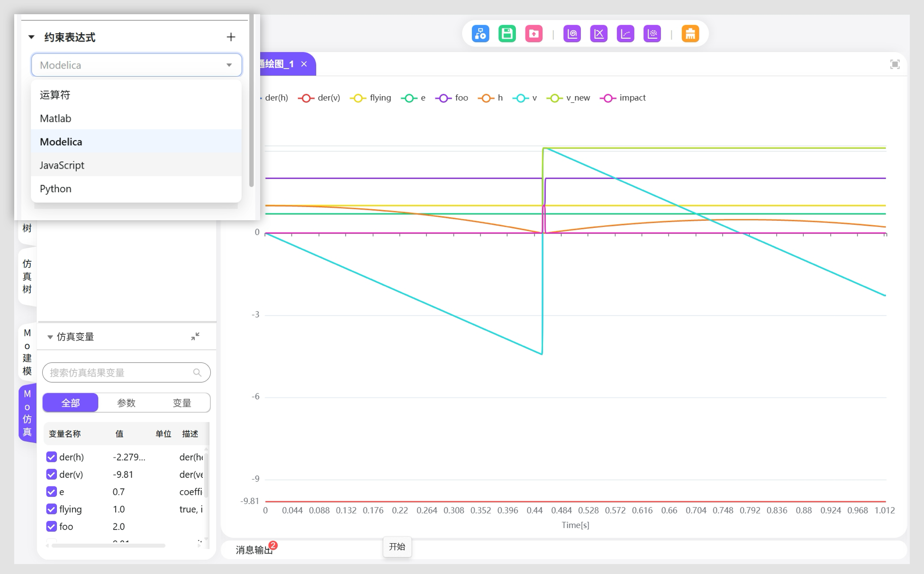The image size is (924, 574).
Task: Click the horizontal scrollbar under the variable table
Action: click(109, 546)
